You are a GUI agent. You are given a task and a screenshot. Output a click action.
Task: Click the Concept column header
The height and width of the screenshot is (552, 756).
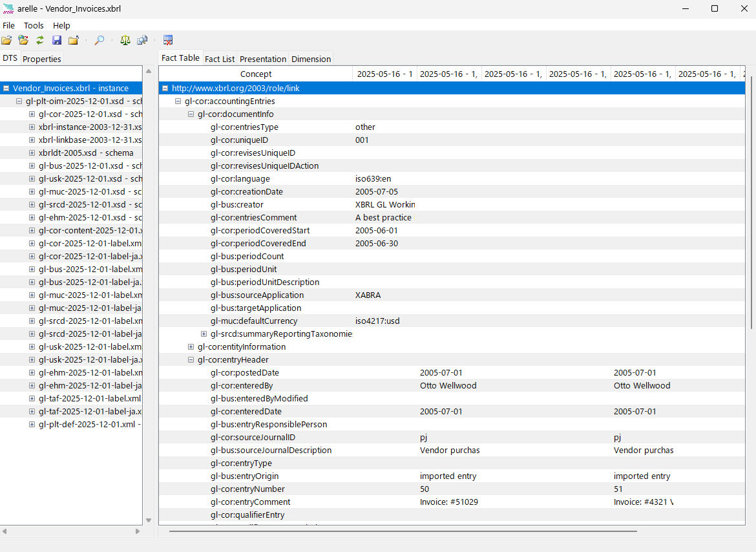pos(256,74)
